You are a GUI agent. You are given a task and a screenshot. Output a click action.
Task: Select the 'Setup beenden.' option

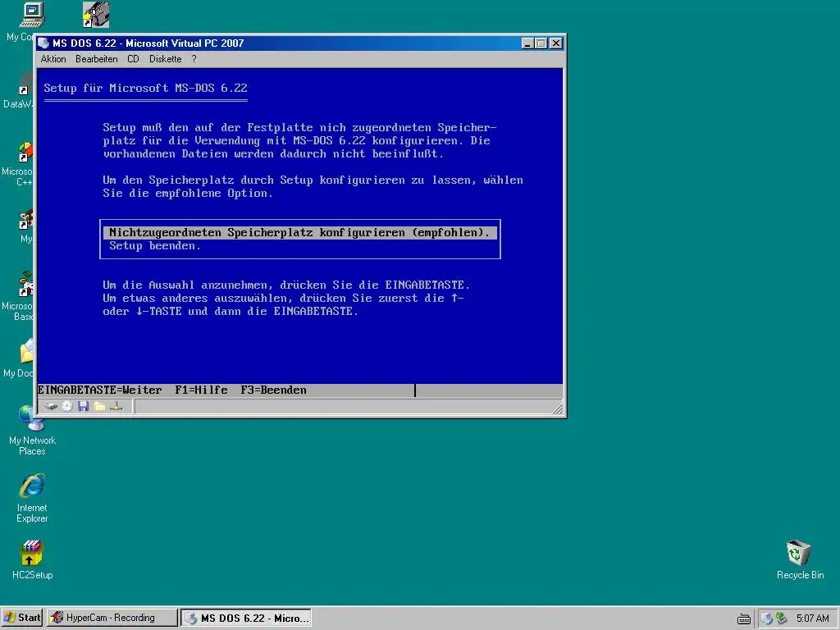click(155, 246)
